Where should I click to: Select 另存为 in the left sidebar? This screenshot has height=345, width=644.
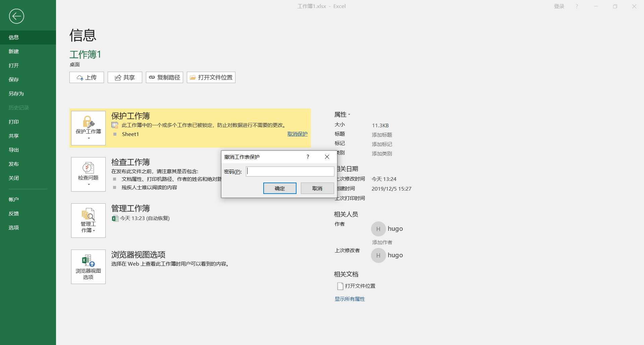(x=28, y=94)
